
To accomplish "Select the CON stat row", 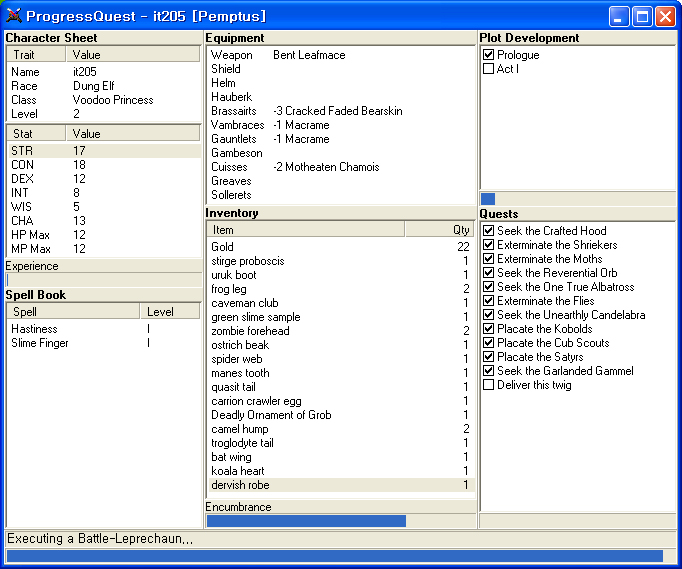I will coord(104,164).
